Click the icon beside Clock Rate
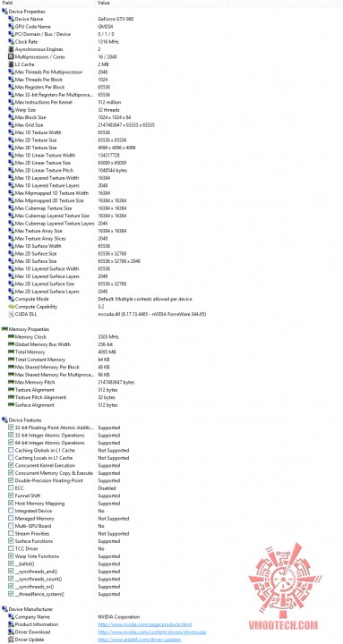343x644 pixels. pyautogui.click(x=11, y=42)
